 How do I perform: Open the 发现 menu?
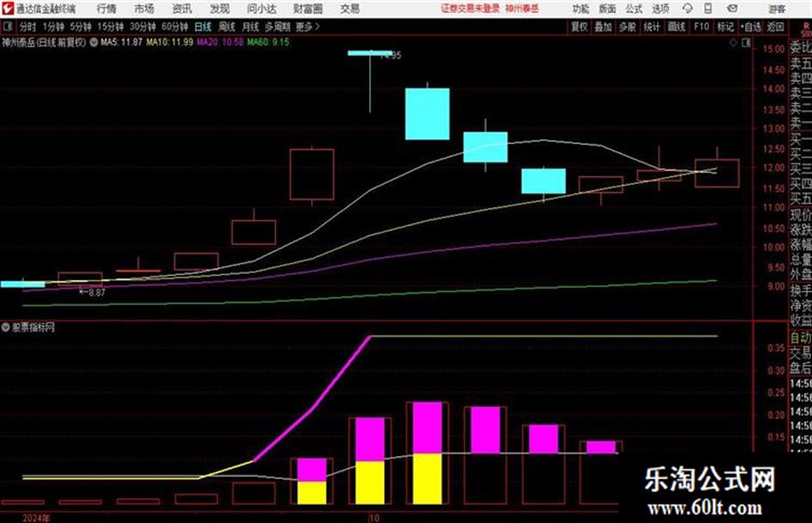coord(220,9)
